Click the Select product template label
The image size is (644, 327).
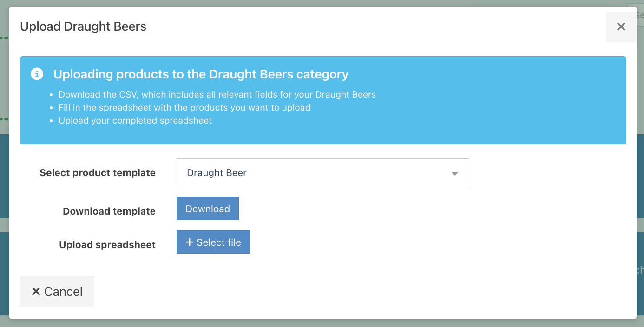pyautogui.click(x=98, y=173)
